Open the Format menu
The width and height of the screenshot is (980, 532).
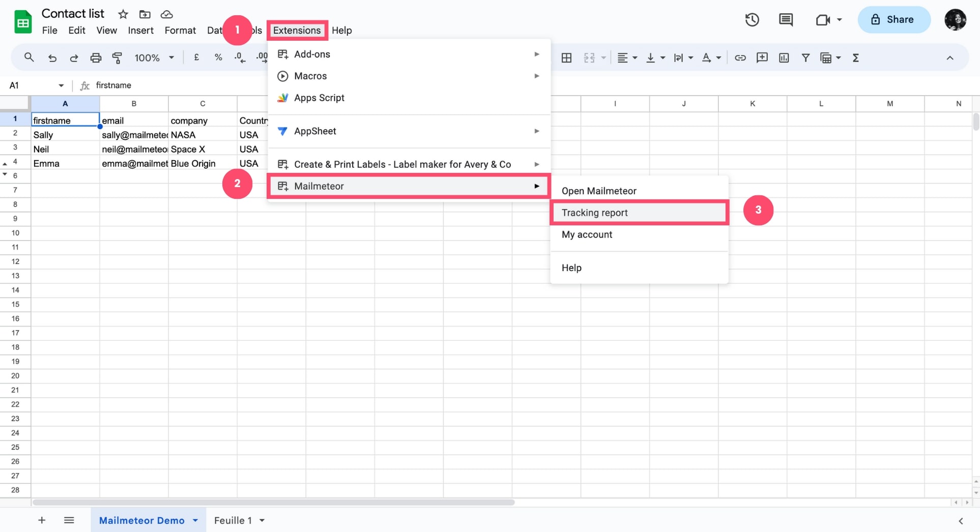180,31
